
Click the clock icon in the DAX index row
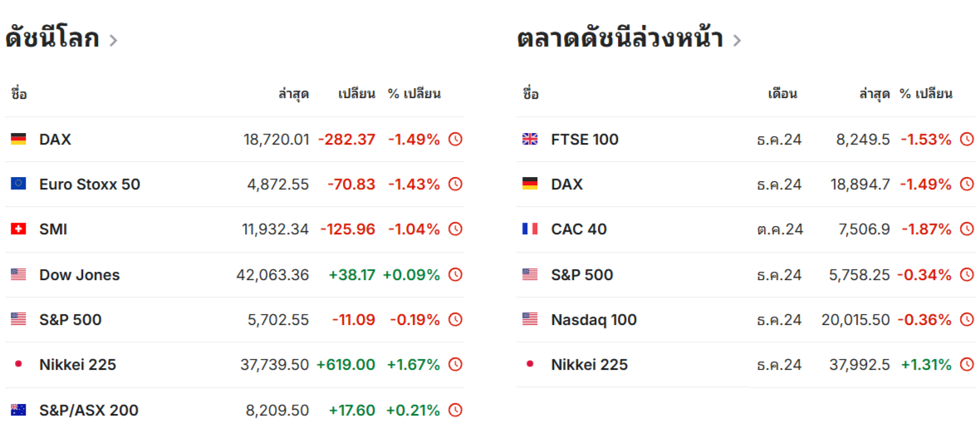(455, 140)
